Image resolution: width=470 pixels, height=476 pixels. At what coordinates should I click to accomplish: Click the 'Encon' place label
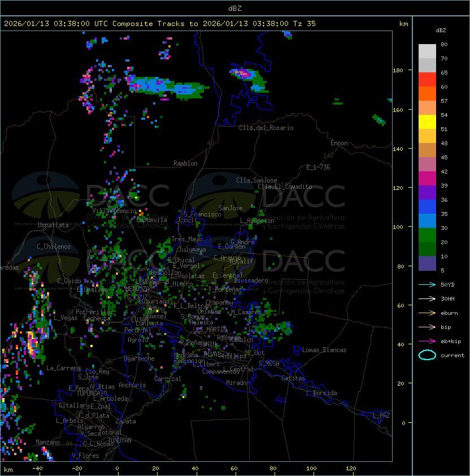[339, 143]
